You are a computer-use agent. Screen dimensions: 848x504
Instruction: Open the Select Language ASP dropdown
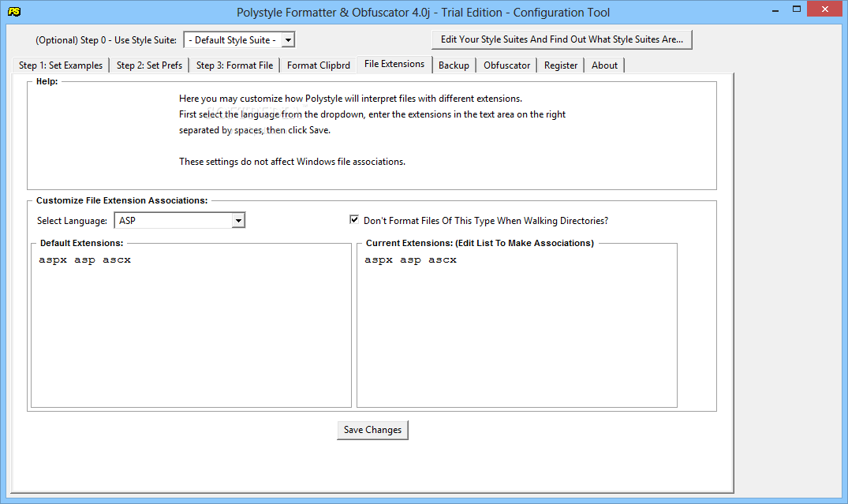[x=238, y=221]
